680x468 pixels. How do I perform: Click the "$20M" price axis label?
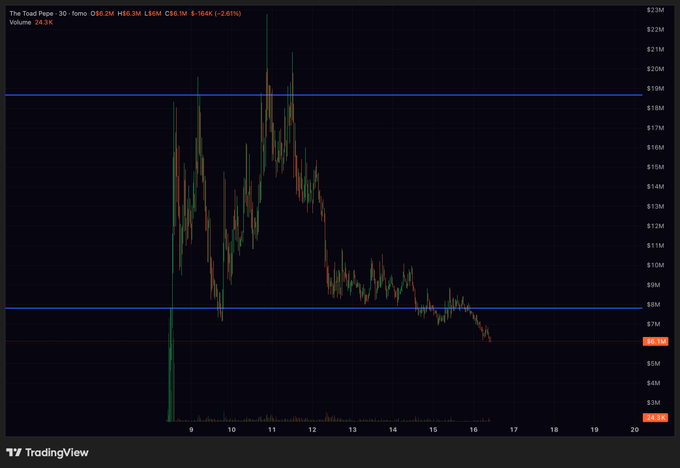[655, 69]
